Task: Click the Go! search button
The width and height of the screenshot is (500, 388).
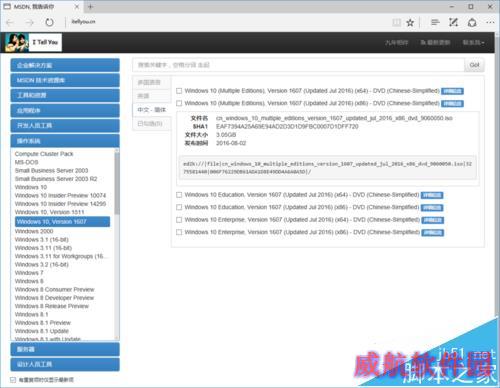Action: (x=474, y=65)
